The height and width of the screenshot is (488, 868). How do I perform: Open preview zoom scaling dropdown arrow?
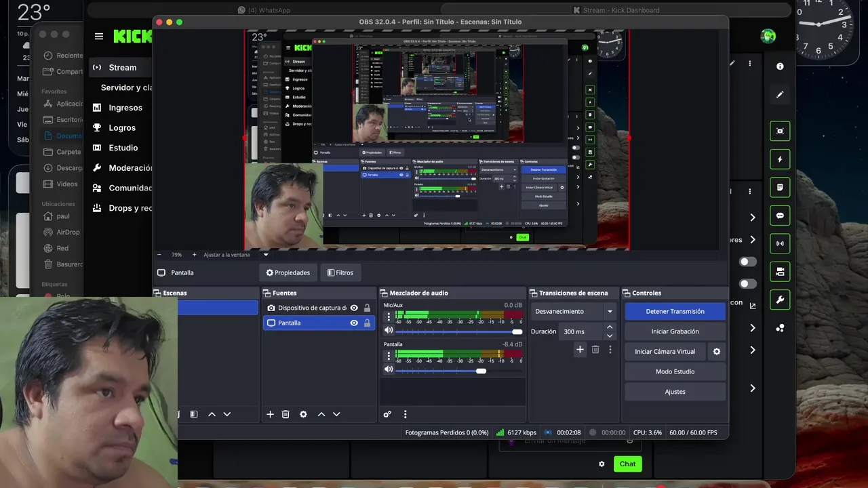[x=266, y=255]
